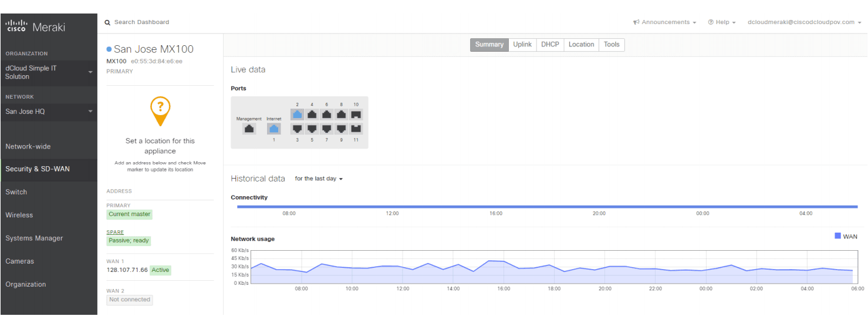Expand the Announcements menu
868x316 pixels.
pyautogui.click(x=665, y=22)
